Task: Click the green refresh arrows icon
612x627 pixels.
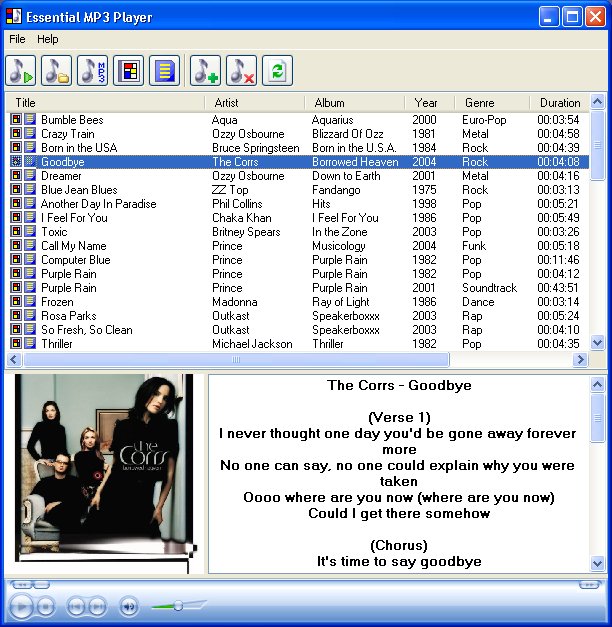Action: tap(277, 71)
